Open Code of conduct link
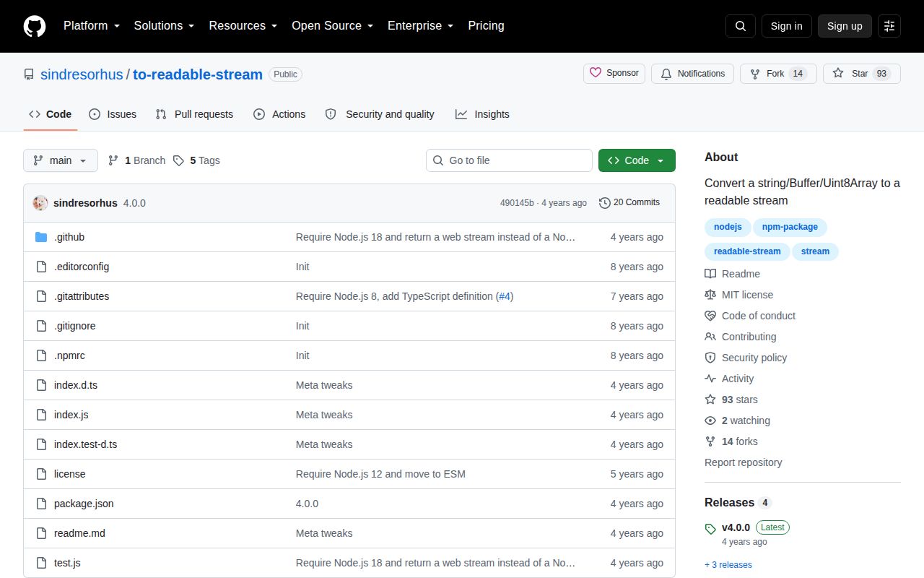The width and height of the screenshot is (924, 578). (x=750, y=316)
